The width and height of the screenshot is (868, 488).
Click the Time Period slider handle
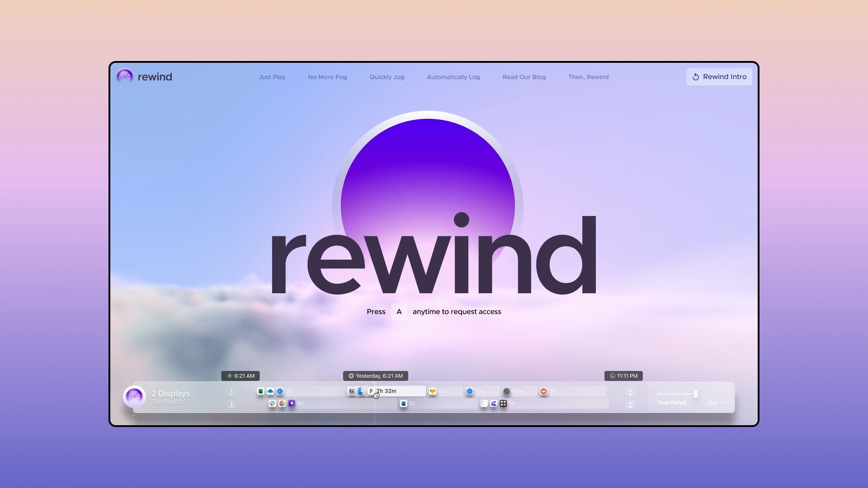pyautogui.click(x=696, y=394)
